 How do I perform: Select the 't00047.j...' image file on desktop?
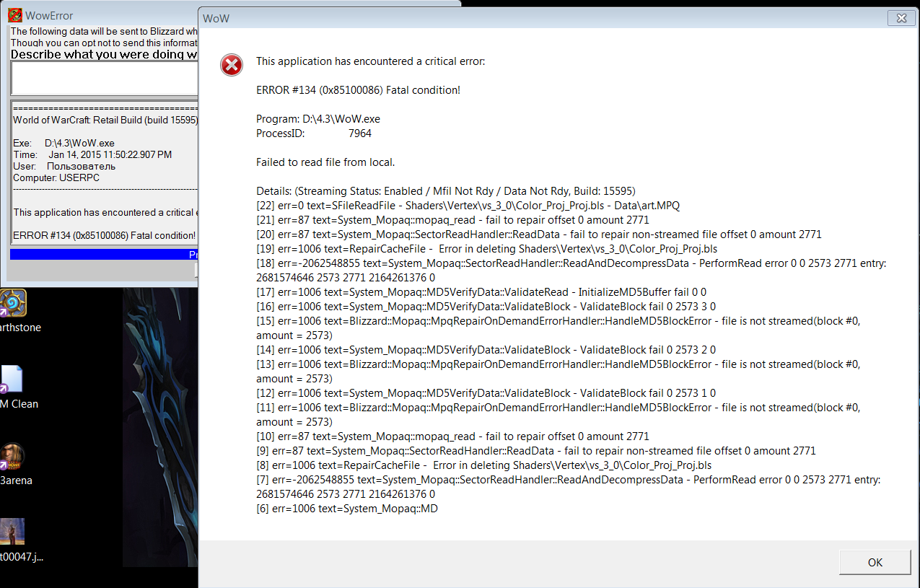tap(12, 532)
